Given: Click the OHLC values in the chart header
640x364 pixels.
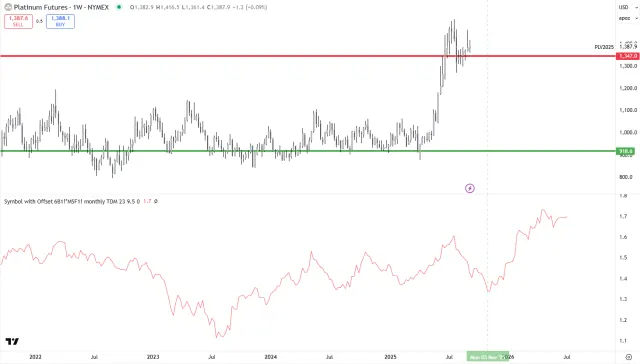Looking at the screenshot, I should point(198,7).
